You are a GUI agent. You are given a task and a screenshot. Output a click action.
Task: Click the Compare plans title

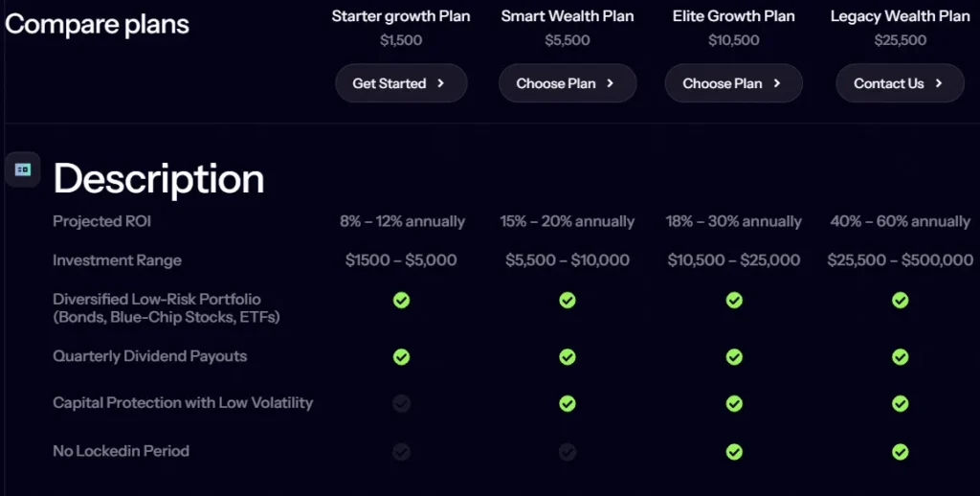pos(97,24)
